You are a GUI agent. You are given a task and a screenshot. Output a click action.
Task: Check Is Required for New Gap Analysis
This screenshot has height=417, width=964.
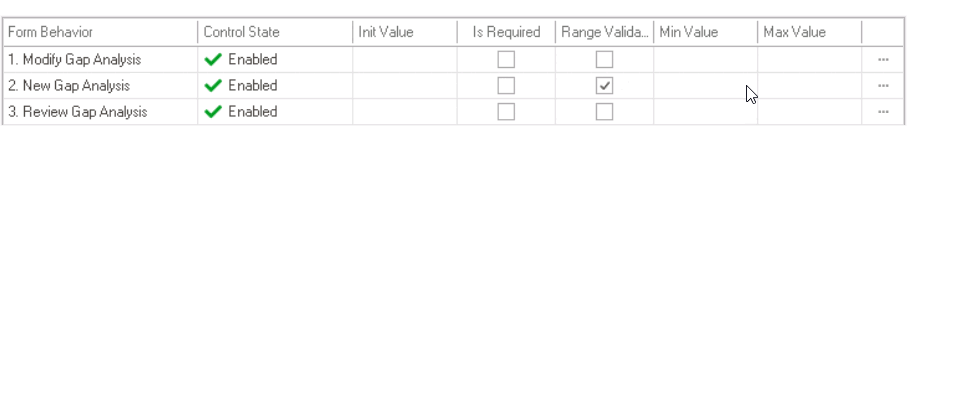[x=506, y=86]
